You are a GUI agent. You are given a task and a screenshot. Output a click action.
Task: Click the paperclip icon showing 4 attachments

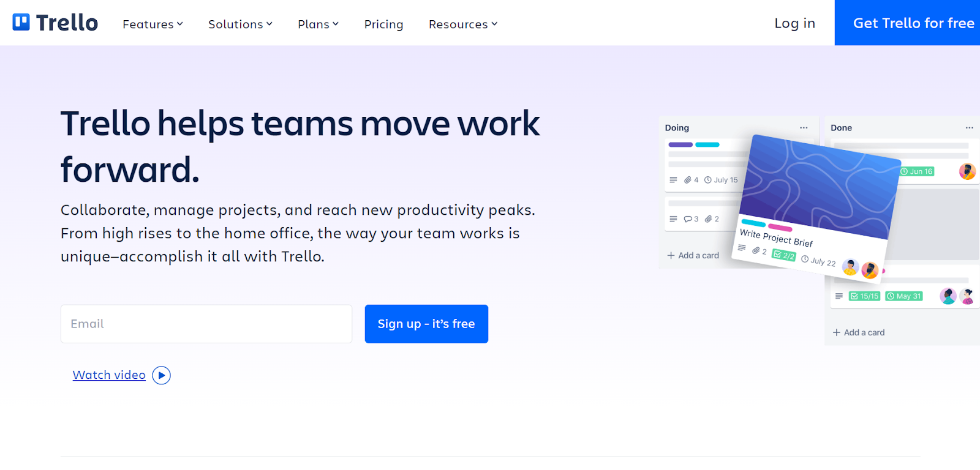pyautogui.click(x=688, y=180)
